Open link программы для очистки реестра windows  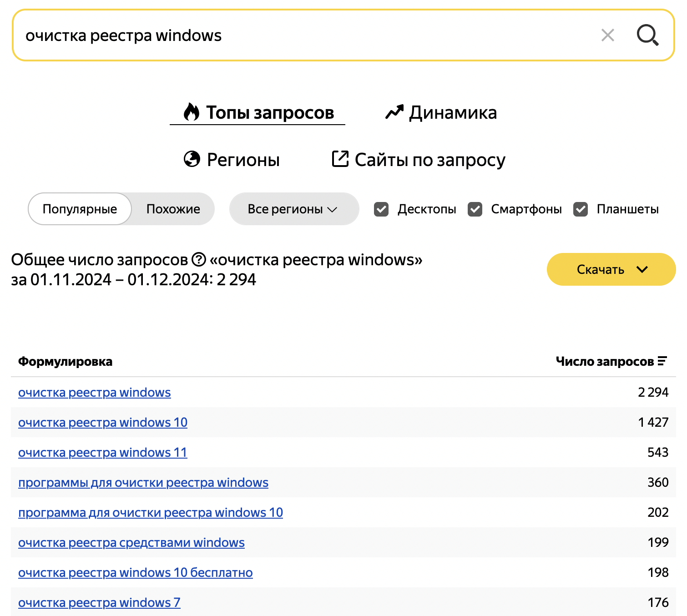(x=143, y=482)
